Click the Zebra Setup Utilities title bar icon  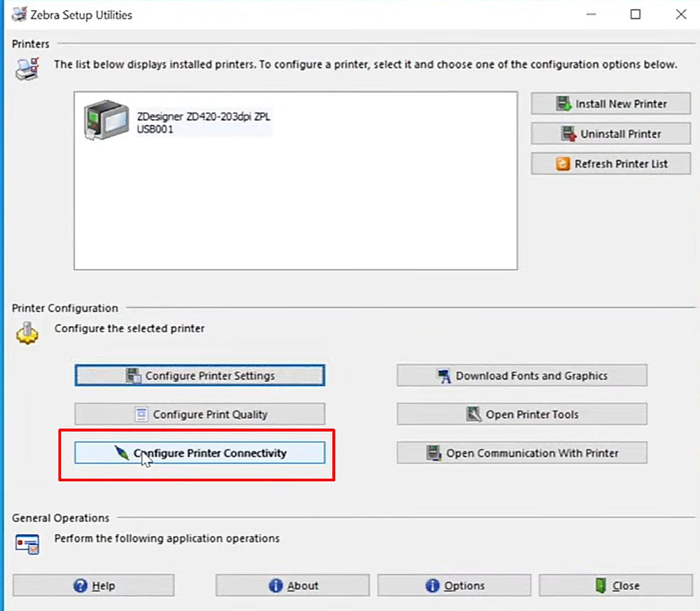(x=19, y=15)
